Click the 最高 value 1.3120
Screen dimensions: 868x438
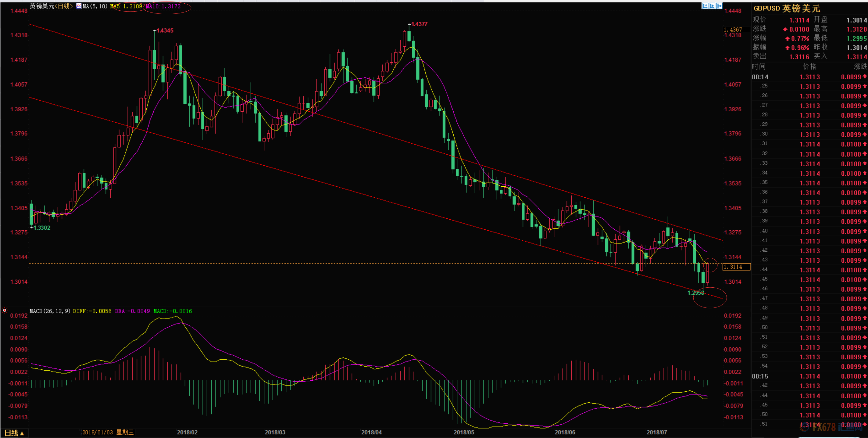tap(856, 29)
